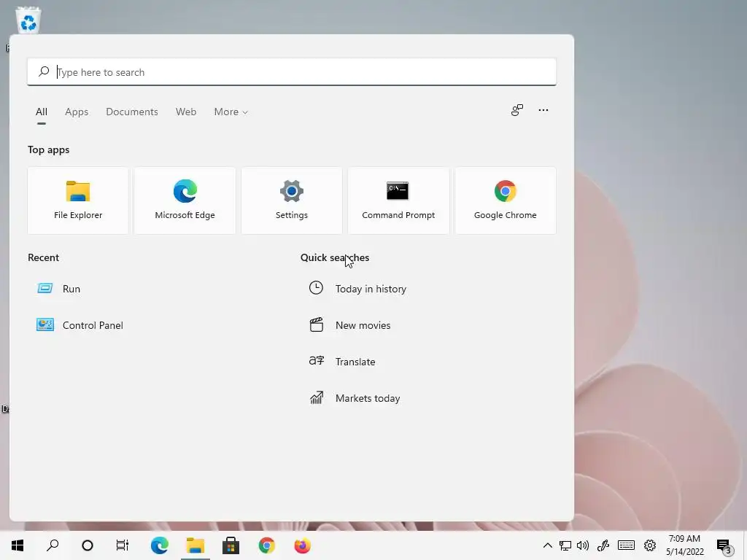Launch Microsoft Edge from Top apps

[x=185, y=201]
